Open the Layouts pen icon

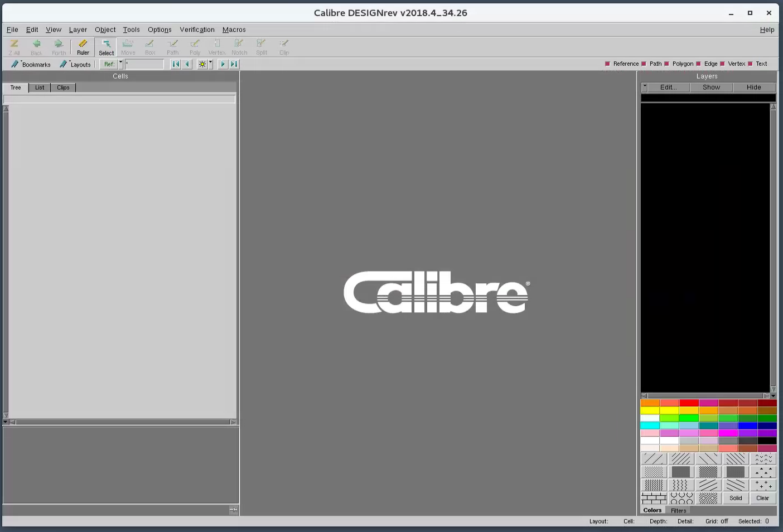(64, 64)
